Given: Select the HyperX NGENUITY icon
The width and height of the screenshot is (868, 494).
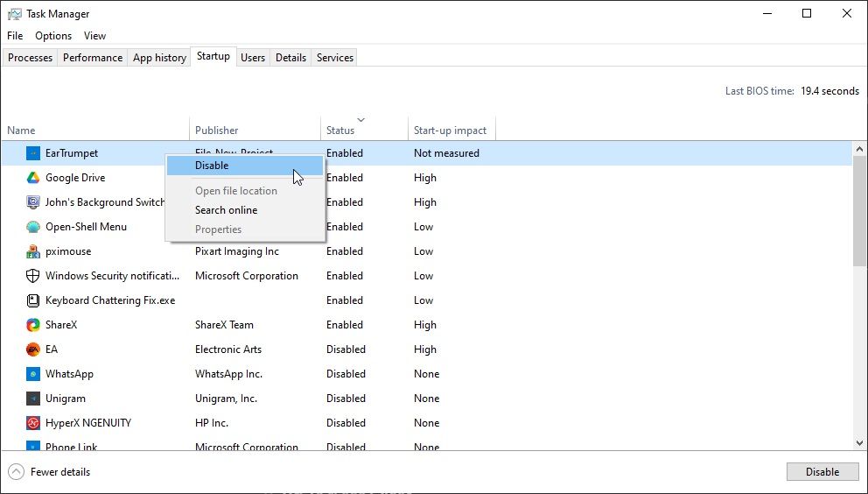Looking at the screenshot, I should 33,423.
